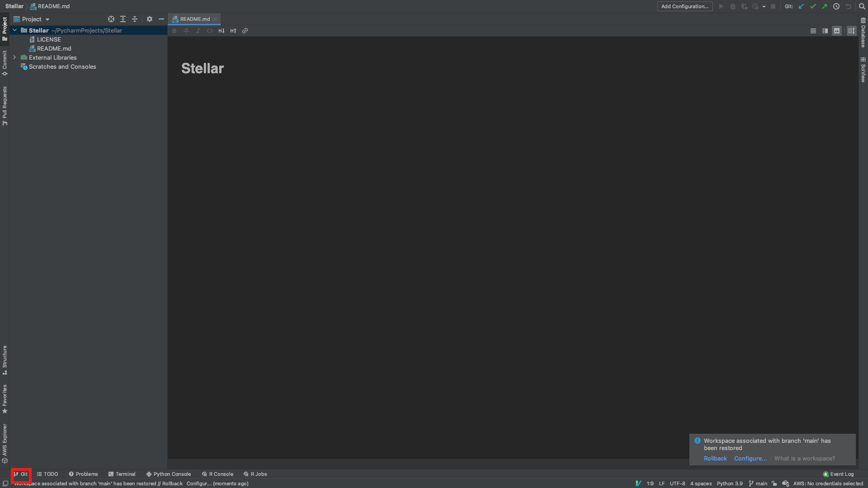Open the Python Console tab
The height and width of the screenshot is (488, 868).
(168, 474)
